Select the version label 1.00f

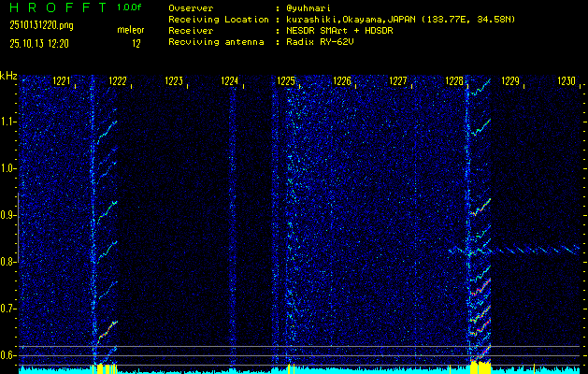129,7
